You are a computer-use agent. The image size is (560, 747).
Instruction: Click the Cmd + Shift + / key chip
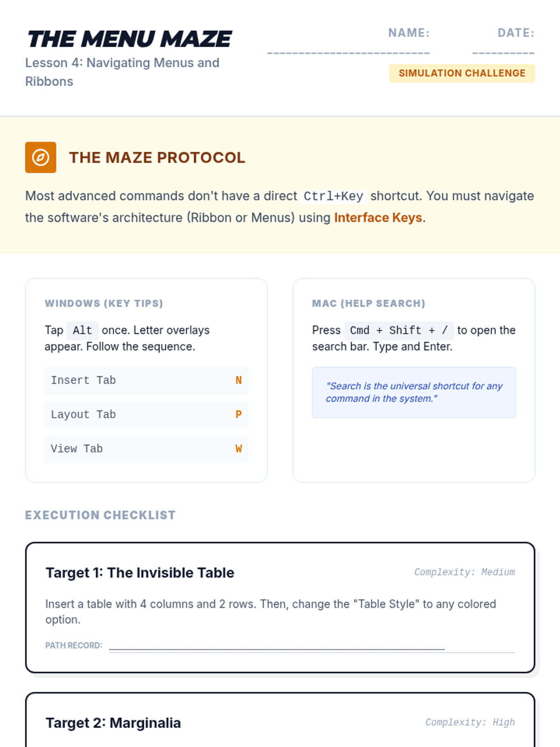pyautogui.click(x=399, y=331)
